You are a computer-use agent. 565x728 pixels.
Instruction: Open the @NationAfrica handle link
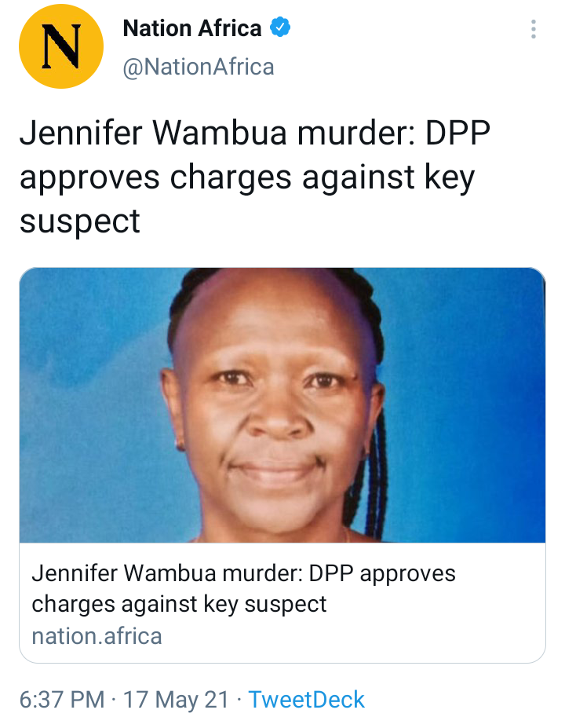(x=199, y=67)
